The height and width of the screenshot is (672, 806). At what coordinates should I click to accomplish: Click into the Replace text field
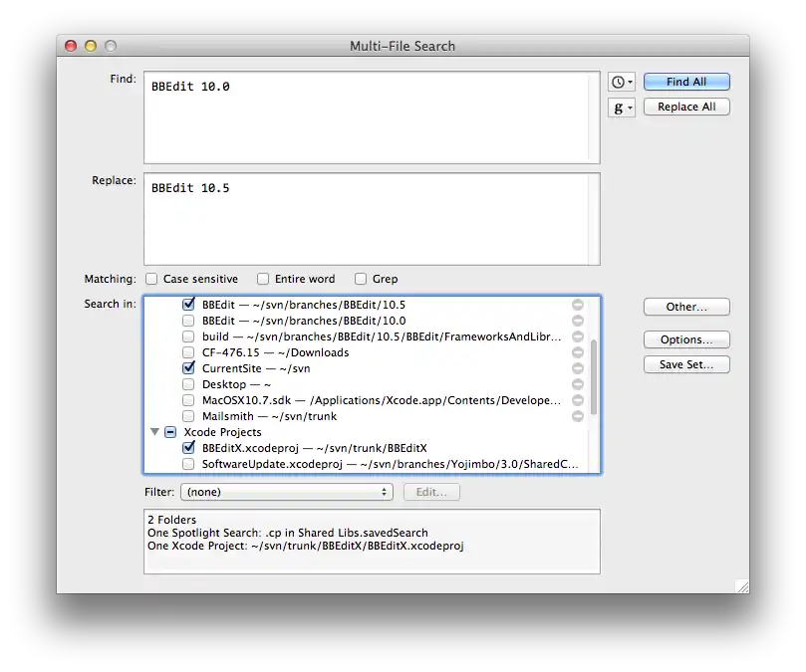(372, 219)
